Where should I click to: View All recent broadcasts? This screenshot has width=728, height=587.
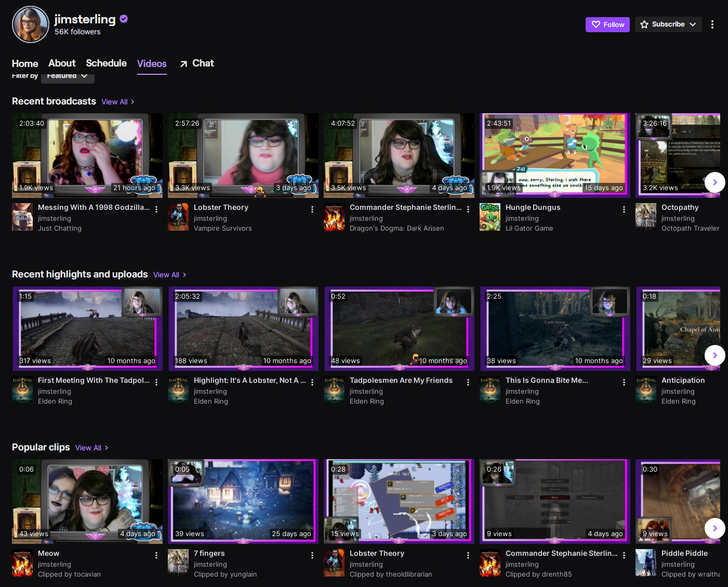(118, 102)
